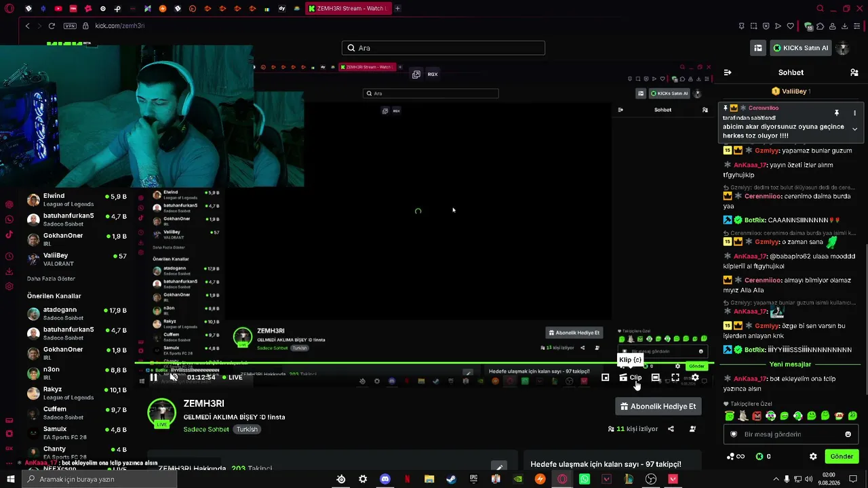Open the chat user list icon
The height and width of the screenshot is (488, 868).
(x=854, y=73)
